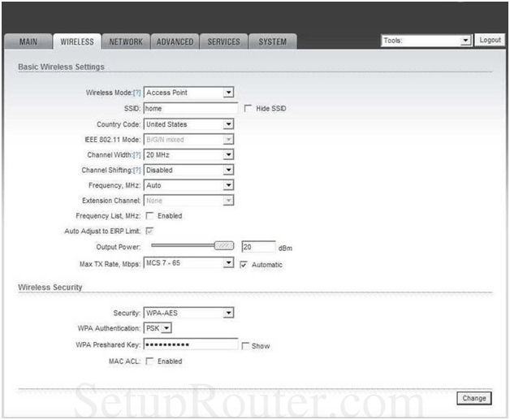Viewport: 510px width, 420px height.
Task: Open Channel Width help [?] link
Action: tap(137, 155)
